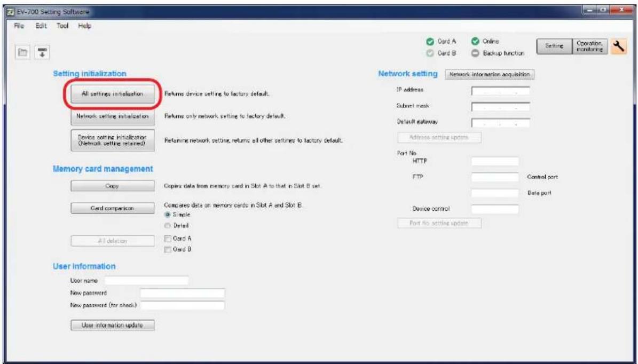Check the Card A checkbox
The height and width of the screenshot is (364, 638).
167,239
